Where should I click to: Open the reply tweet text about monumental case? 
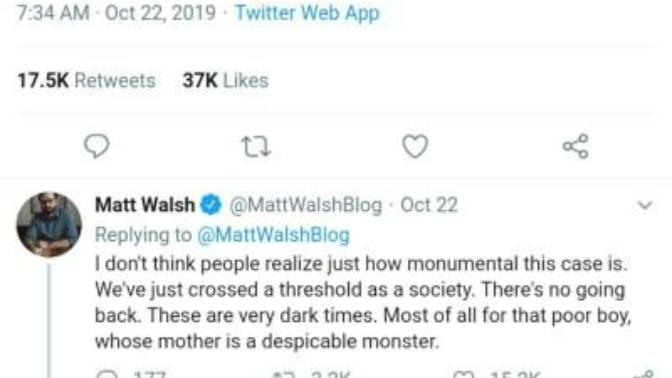(x=362, y=303)
